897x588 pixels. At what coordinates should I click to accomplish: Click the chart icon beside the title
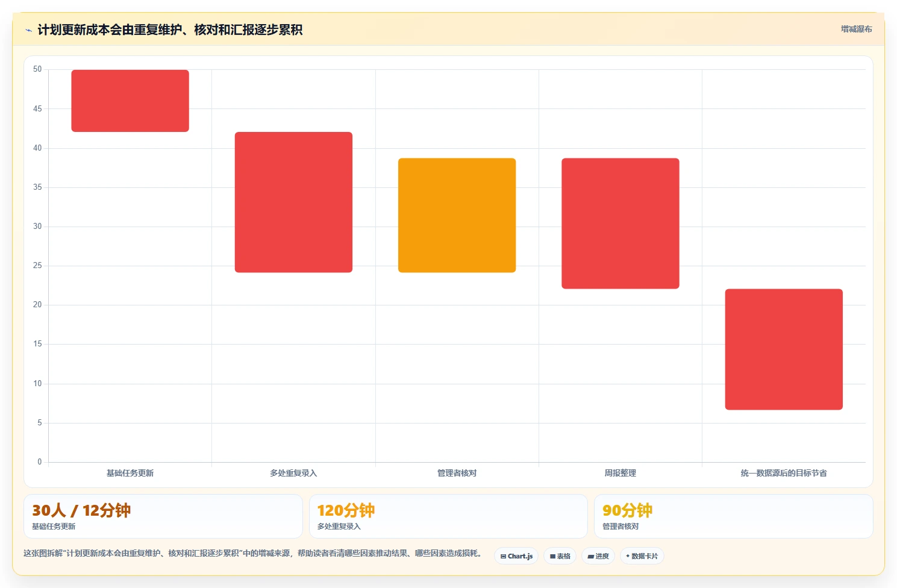click(x=28, y=30)
